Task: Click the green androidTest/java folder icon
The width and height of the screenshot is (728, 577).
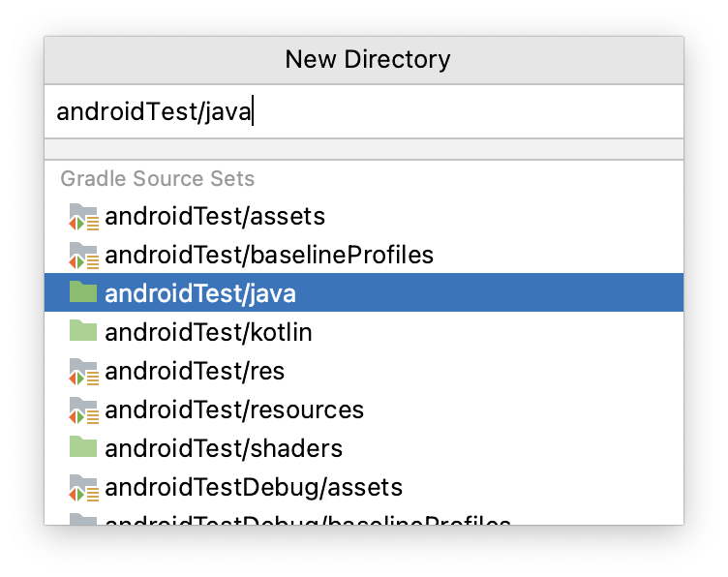Action: [x=84, y=293]
